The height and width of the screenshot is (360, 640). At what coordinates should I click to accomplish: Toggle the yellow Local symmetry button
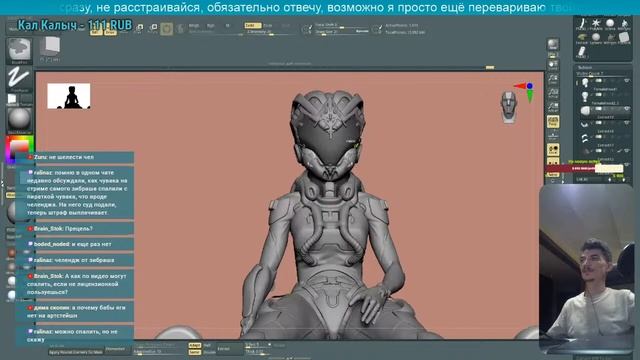point(553,150)
